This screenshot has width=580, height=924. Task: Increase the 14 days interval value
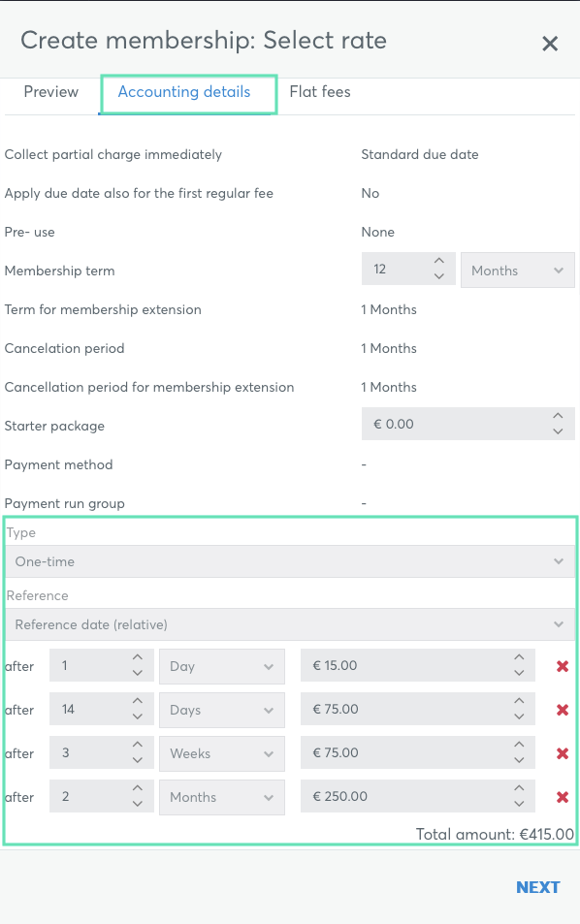point(138,701)
